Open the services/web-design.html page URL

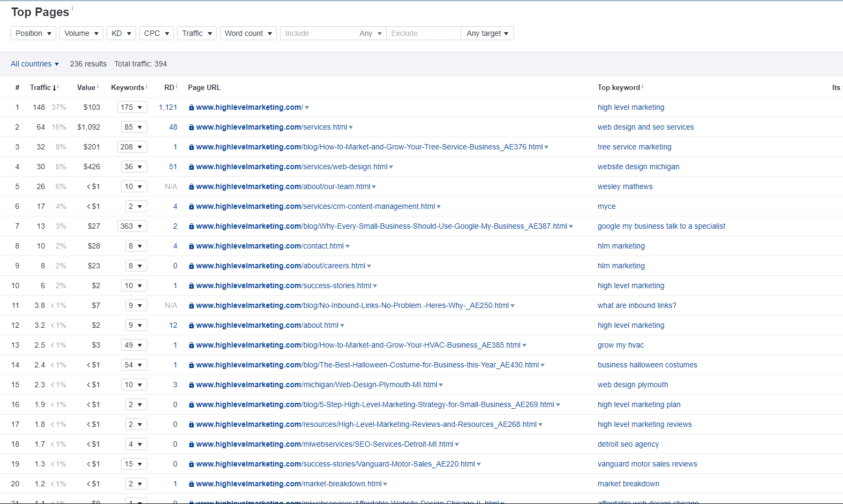(x=292, y=167)
